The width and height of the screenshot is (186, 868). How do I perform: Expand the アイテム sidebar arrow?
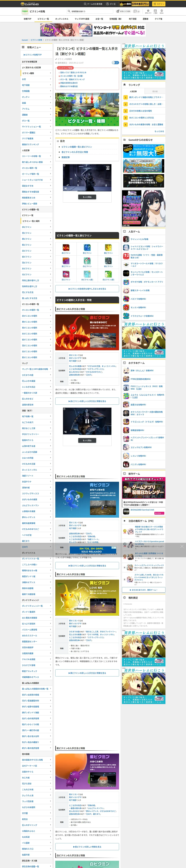tap(51, 108)
